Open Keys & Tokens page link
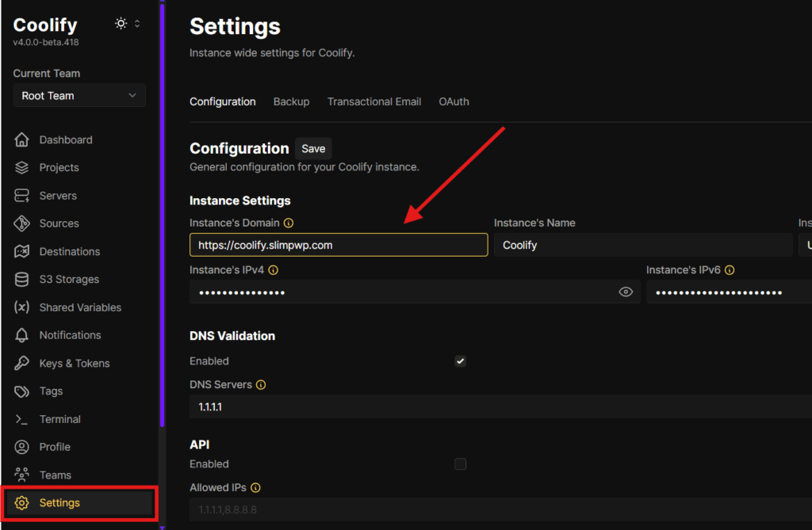This screenshot has height=530, width=812. [x=75, y=364]
